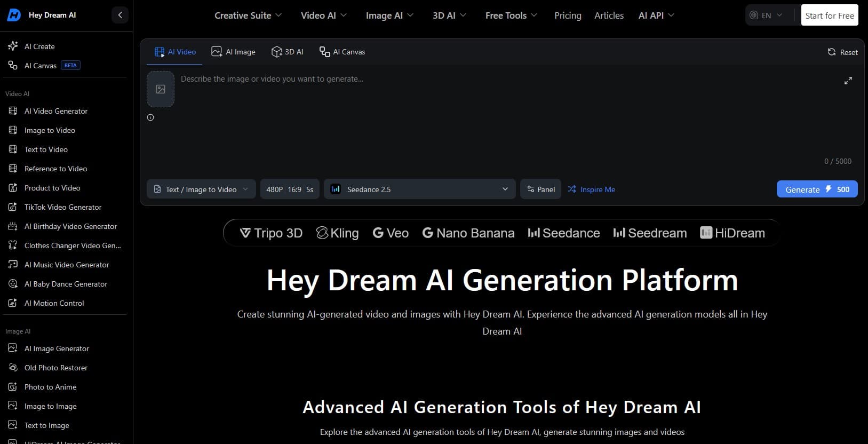Viewport: 868px width, 444px height.
Task: Click Start for Free button
Action: 830,15
